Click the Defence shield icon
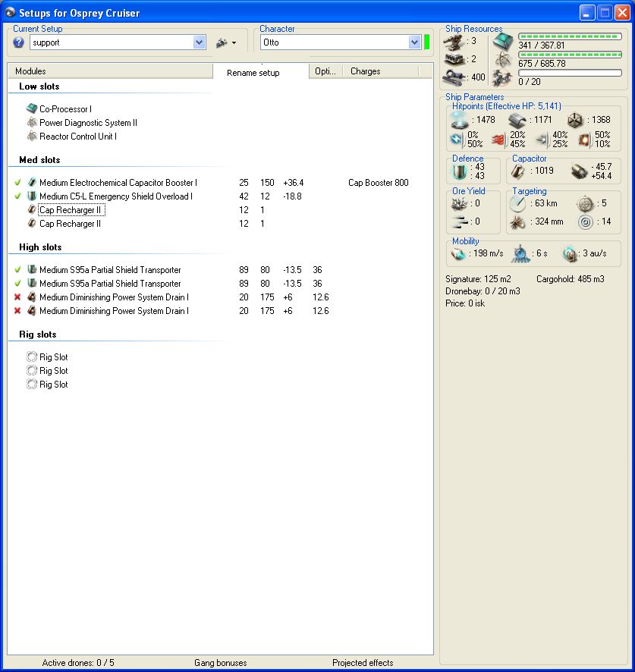The image size is (635, 672). tap(459, 171)
